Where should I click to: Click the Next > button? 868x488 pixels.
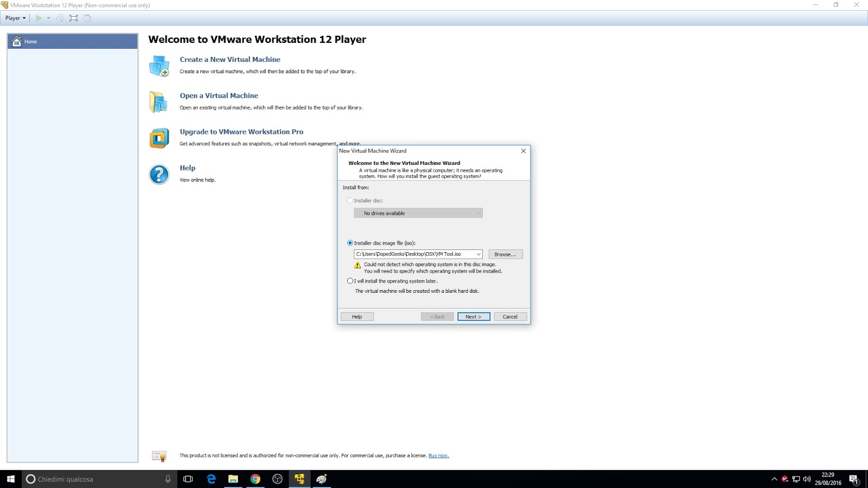pyautogui.click(x=474, y=317)
